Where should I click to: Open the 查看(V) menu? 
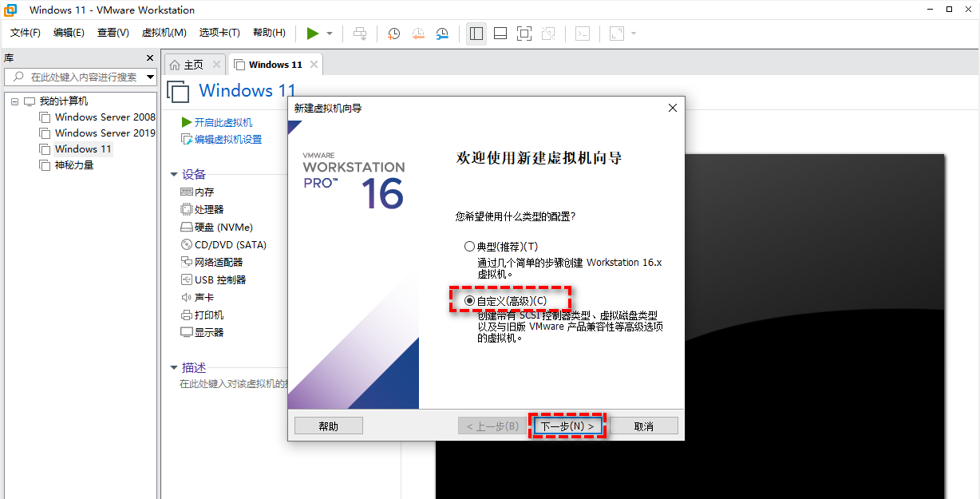click(113, 33)
